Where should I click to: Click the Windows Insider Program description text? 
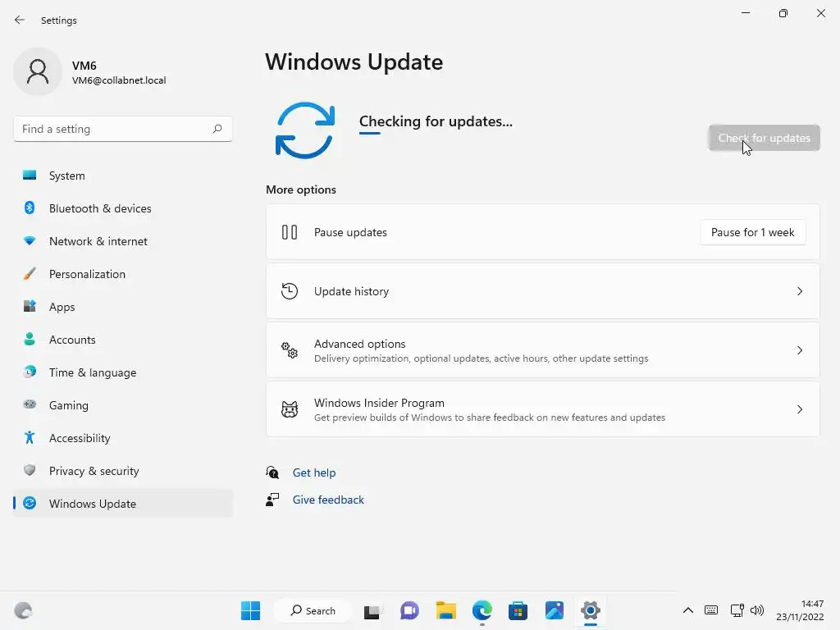coord(489,418)
